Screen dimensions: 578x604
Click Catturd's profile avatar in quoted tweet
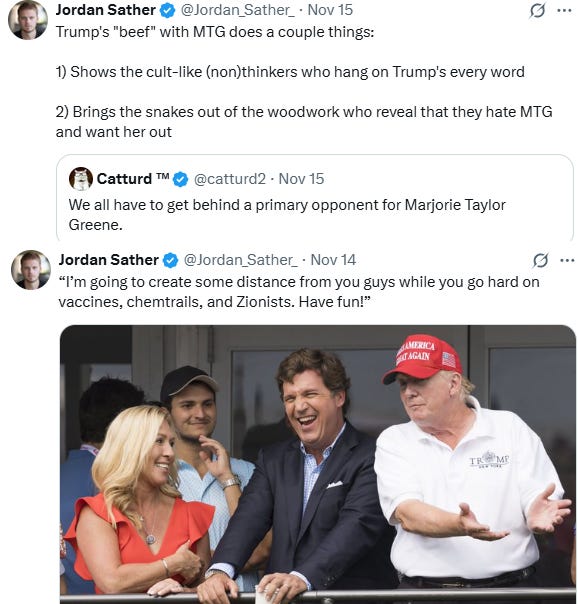point(81,179)
